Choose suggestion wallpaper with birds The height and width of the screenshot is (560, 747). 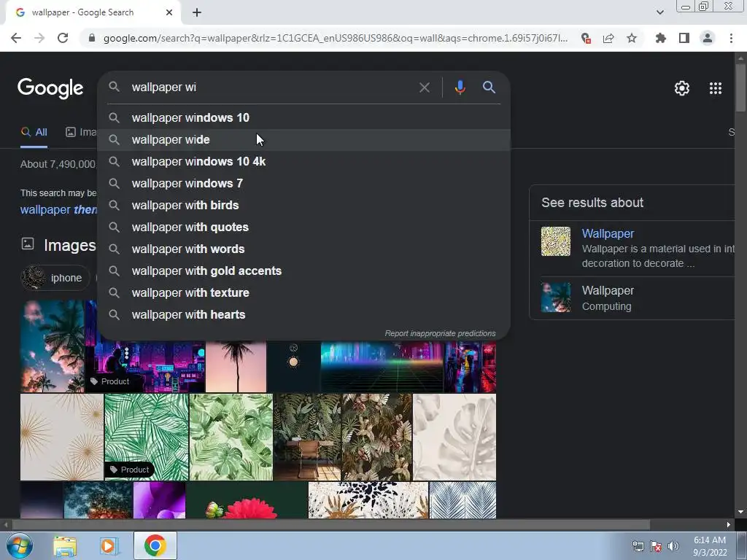point(304,205)
